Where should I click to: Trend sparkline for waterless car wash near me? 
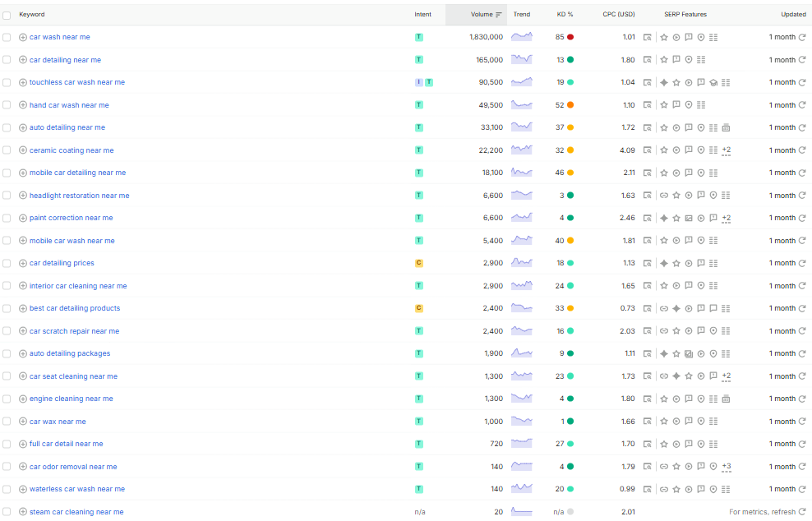pos(522,488)
